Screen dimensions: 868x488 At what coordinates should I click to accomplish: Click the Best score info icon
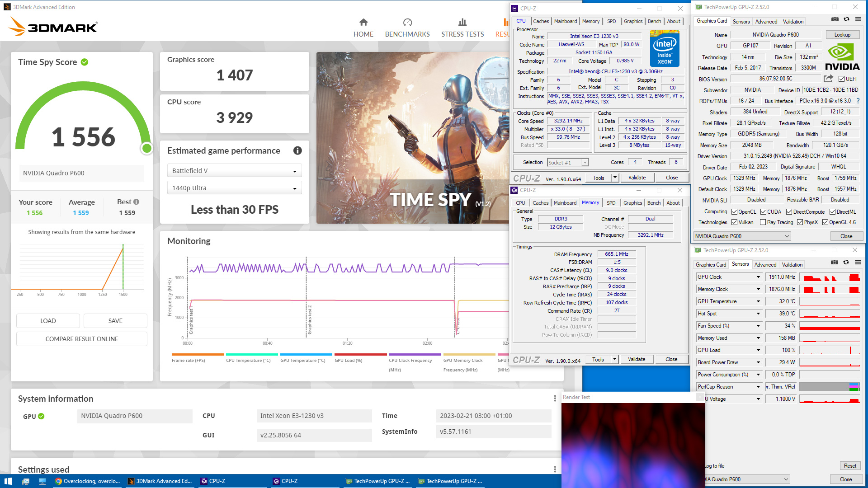(136, 202)
